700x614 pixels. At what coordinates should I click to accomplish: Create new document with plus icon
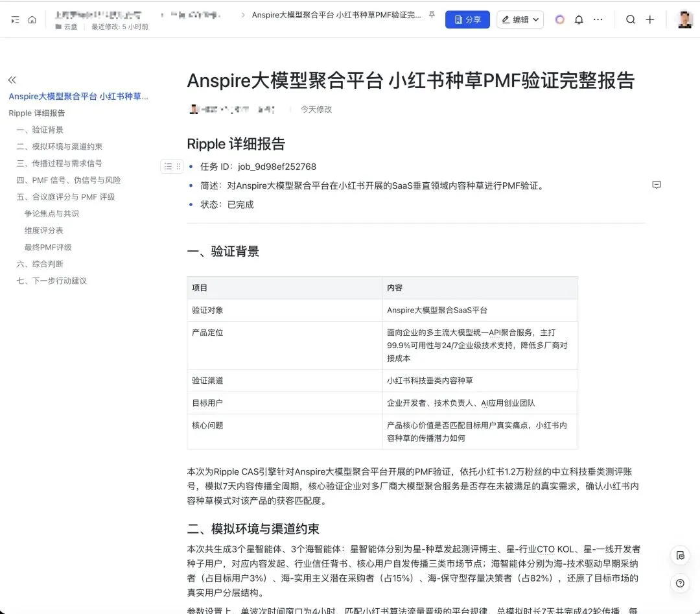point(650,19)
